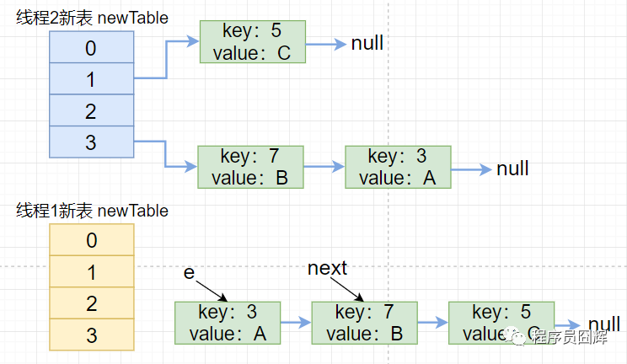Select index 3 cell in yellow thread 1 table
Viewport: 627px width, 364px height.
click(91, 335)
